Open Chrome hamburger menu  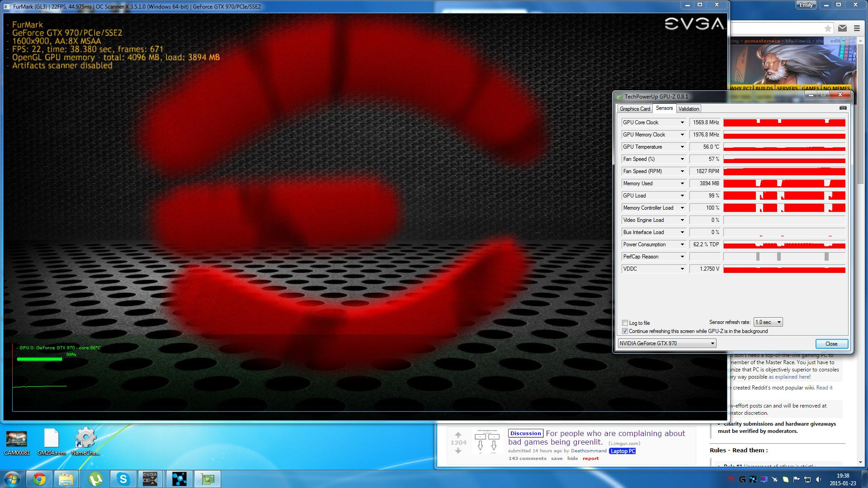857,28
